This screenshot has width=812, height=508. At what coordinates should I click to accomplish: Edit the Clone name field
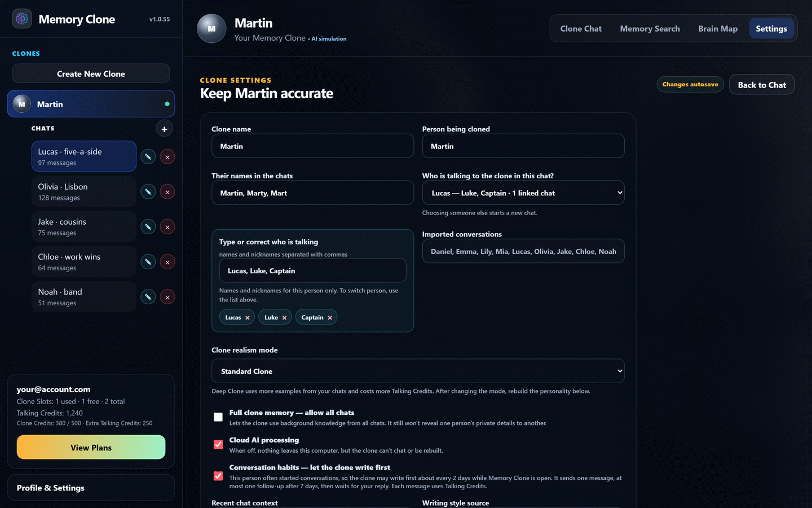(312, 146)
